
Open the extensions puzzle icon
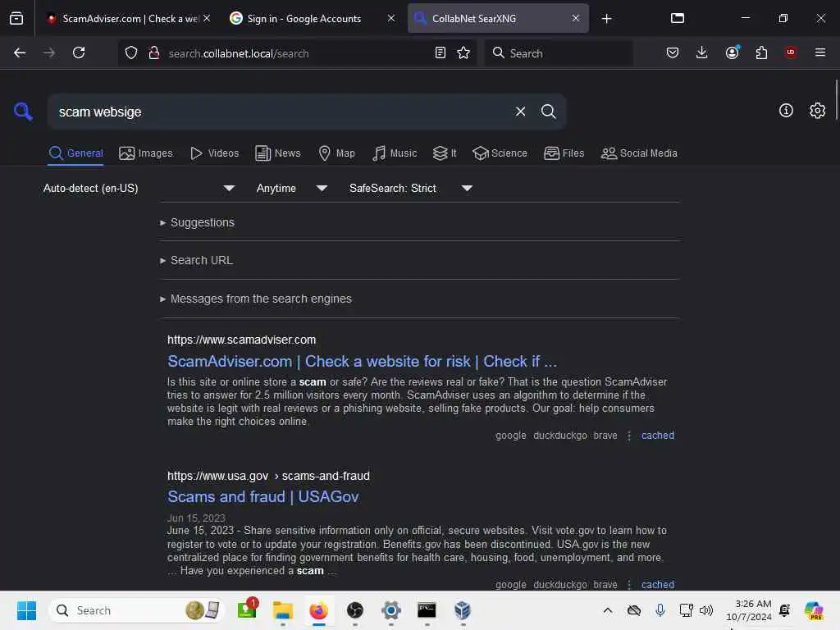[761, 52]
